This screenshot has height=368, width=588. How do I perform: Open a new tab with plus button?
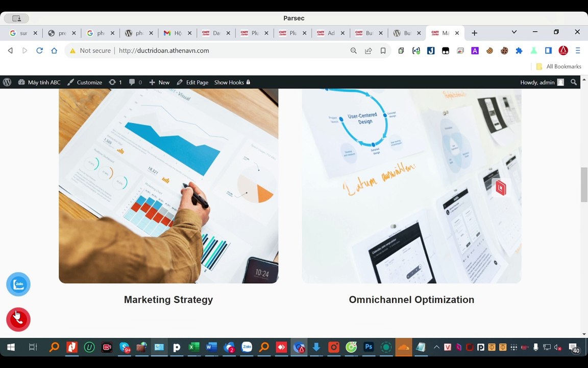click(474, 33)
